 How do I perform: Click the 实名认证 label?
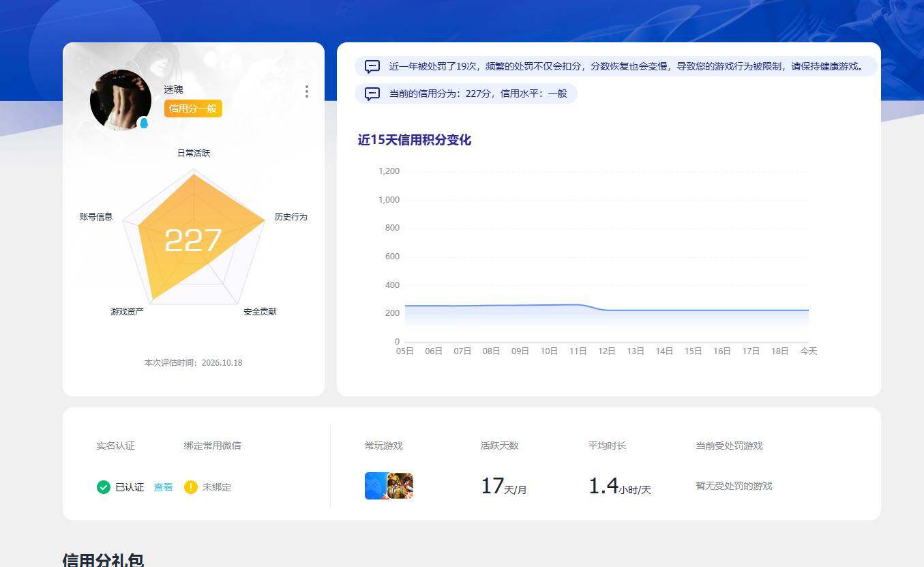[116, 446]
